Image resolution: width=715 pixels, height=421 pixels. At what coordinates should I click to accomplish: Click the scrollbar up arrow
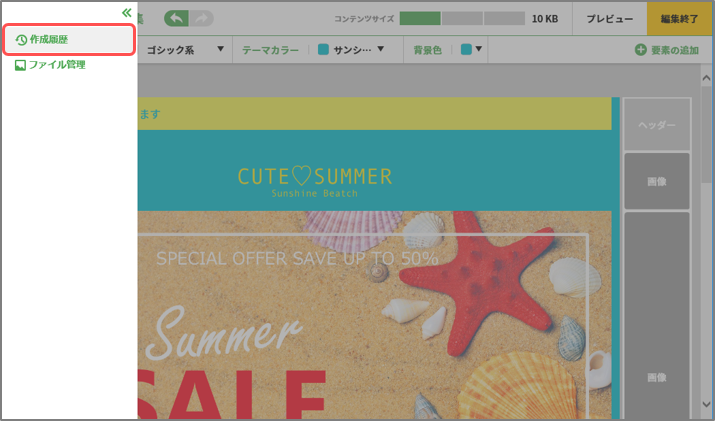706,78
